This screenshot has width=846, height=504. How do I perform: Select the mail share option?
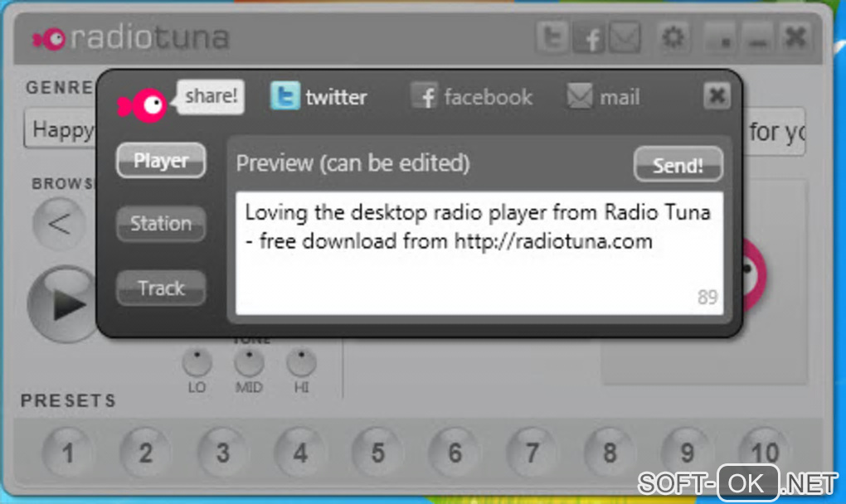(x=603, y=98)
